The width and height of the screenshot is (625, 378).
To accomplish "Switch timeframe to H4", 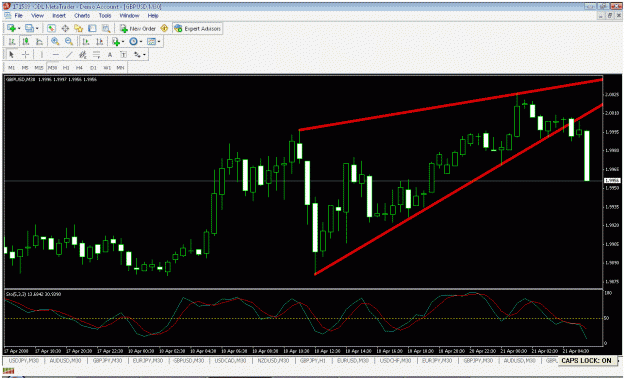I will click(80, 68).
